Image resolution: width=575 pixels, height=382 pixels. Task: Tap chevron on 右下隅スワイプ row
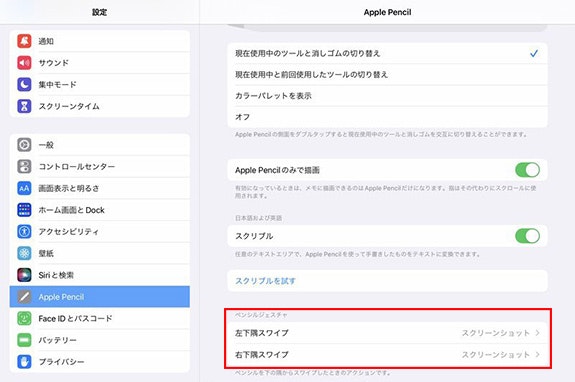[x=538, y=355]
